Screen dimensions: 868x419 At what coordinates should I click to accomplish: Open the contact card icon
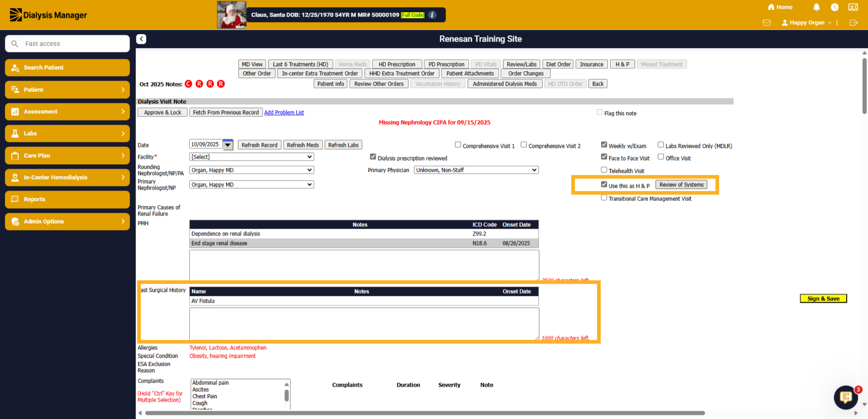click(853, 7)
